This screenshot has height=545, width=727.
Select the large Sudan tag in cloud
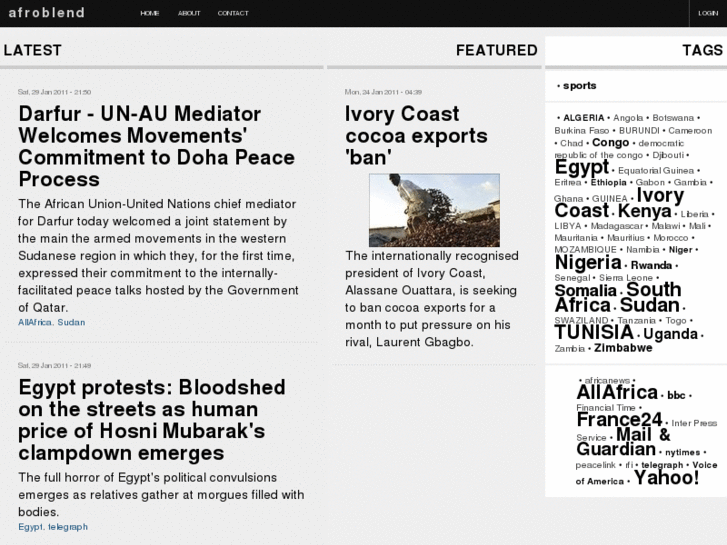point(650,305)
